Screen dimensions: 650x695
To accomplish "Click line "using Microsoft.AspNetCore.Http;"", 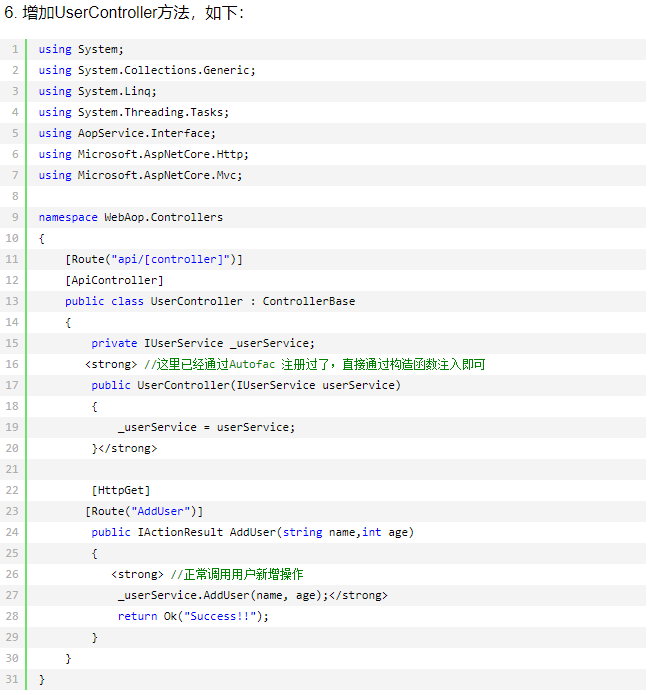I will pos(143,154).
